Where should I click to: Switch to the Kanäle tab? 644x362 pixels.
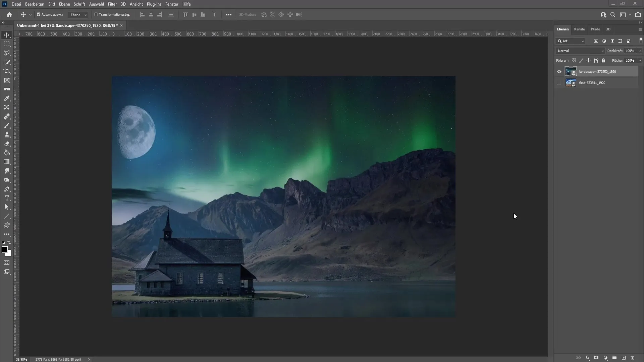pos(579,29)
